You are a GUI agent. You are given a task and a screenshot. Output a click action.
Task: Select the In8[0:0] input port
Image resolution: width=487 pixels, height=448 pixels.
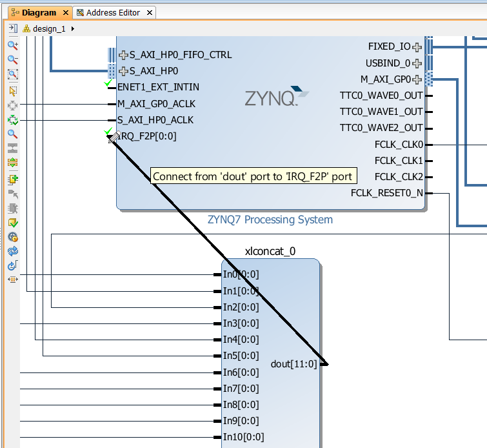point(241,405)
